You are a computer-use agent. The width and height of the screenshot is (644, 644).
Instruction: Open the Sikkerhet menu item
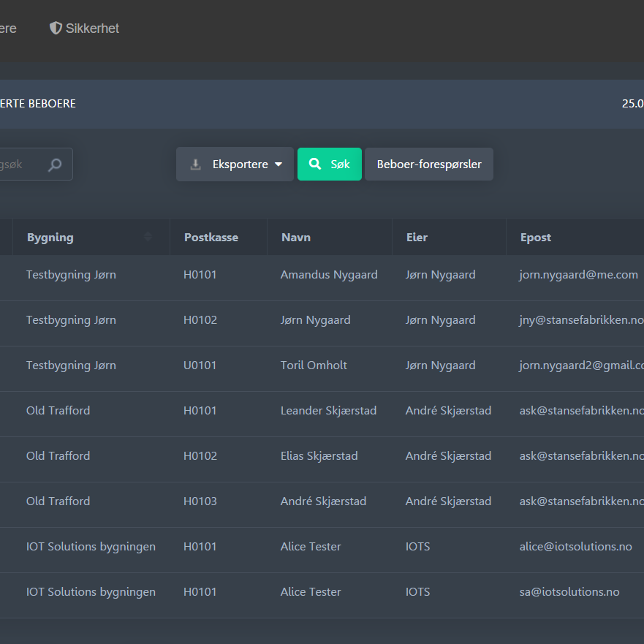(84, 29)
